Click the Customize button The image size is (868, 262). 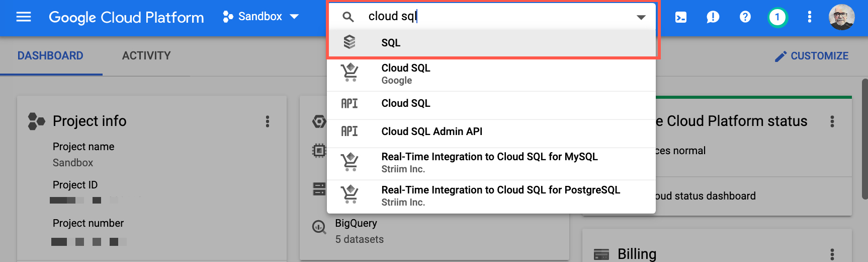[812, 56]
